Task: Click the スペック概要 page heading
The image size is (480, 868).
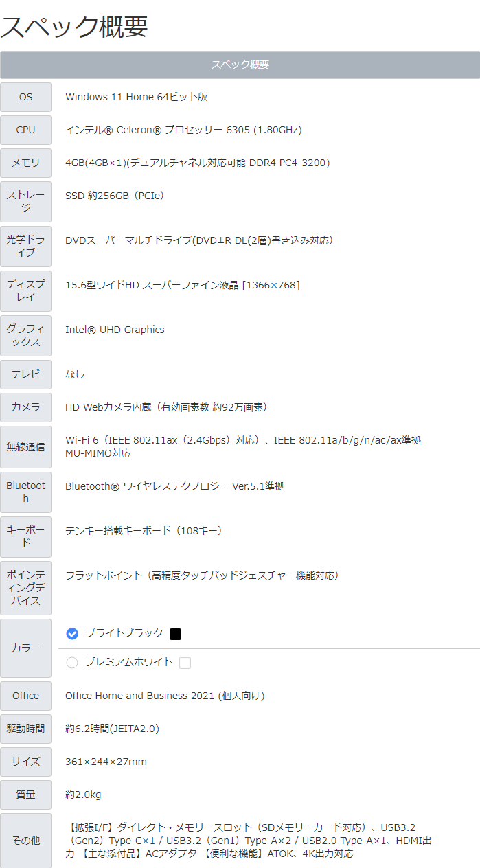Action: [74, 26]
